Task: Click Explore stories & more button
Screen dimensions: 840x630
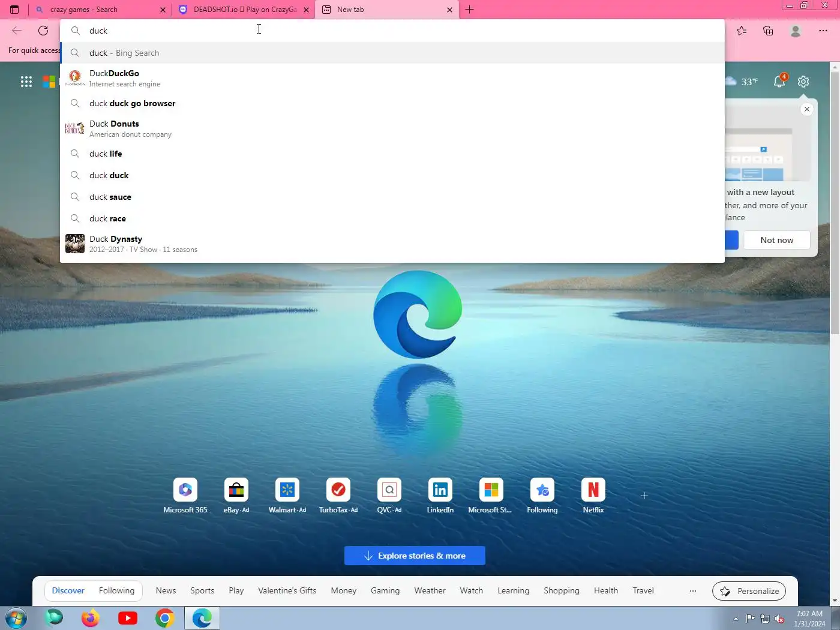Action: (x=415, y=556)
